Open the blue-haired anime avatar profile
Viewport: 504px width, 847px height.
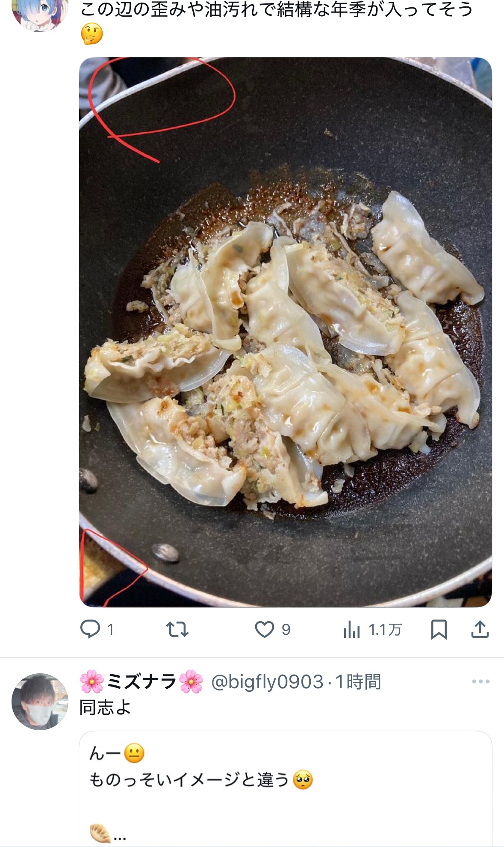pos(40,13)
